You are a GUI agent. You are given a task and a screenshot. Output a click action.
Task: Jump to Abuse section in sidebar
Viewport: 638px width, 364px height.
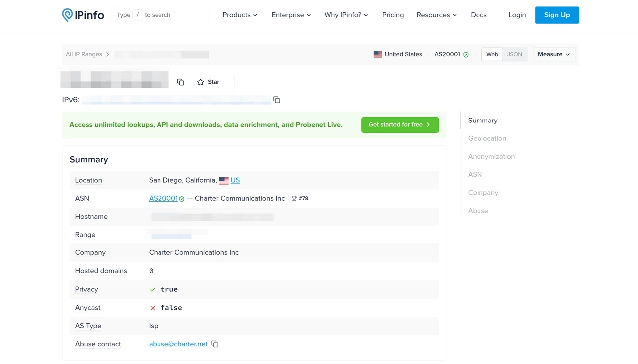tap(478, 211)
